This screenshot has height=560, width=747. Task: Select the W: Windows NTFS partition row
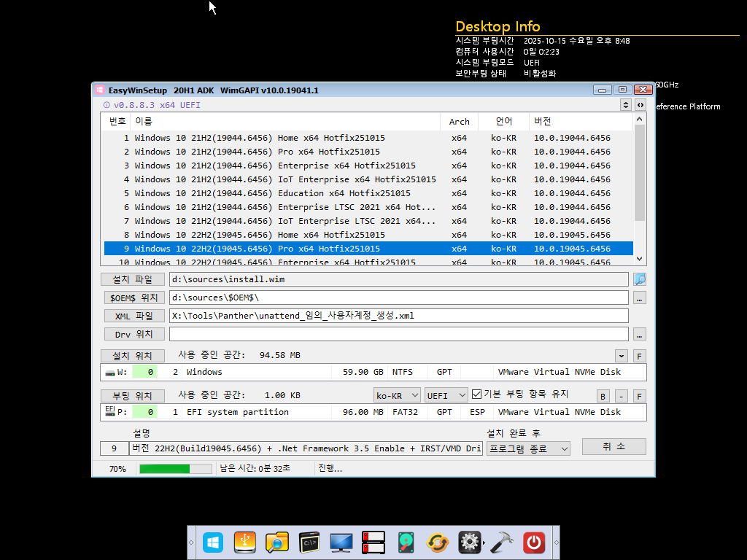(x=373, y=372)
